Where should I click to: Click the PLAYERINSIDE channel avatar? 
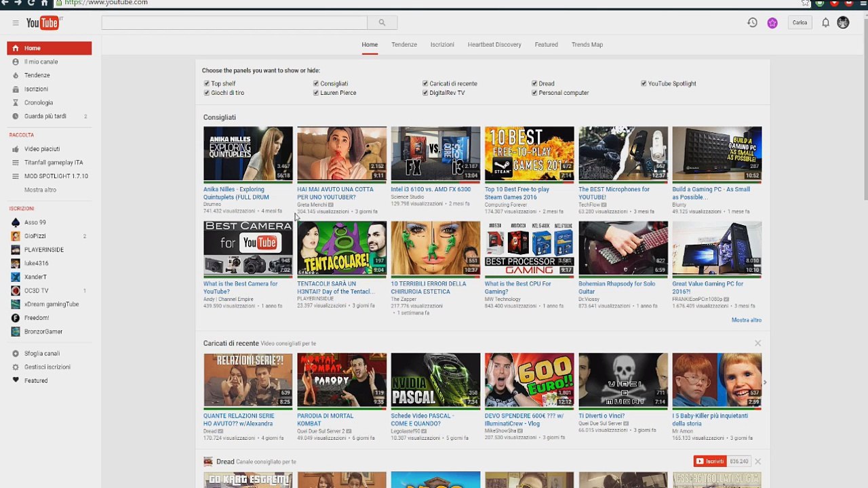16,249
